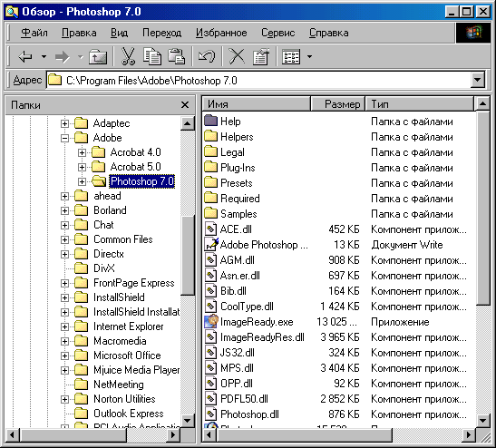Sort by the Тип column header
Screen dimensions: 496x448
pos(420,104)
